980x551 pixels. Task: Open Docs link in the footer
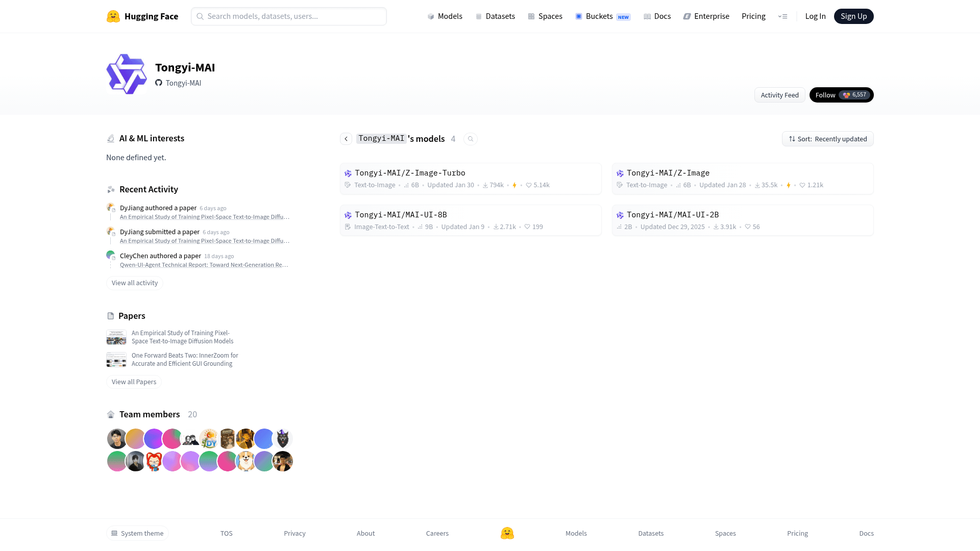[866, 533]
